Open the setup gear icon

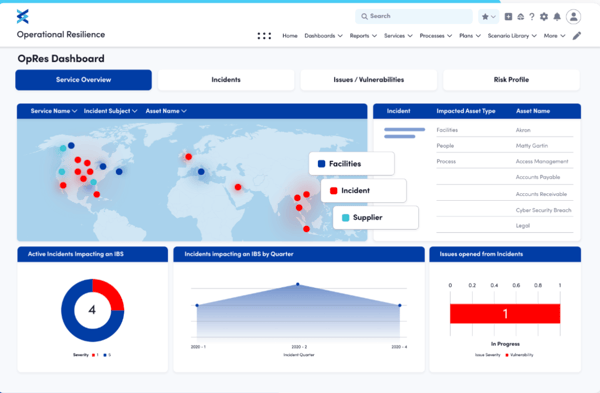544,16
